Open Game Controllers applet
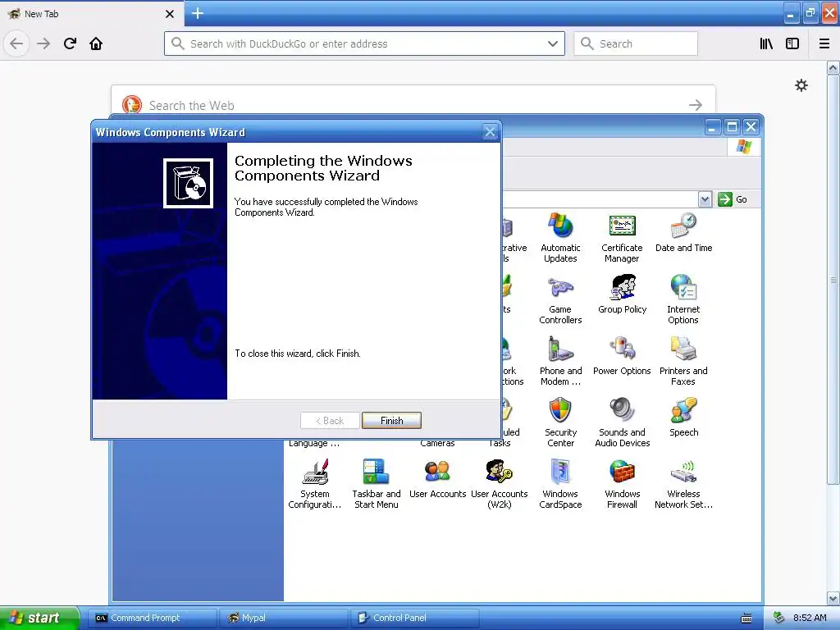Image resolution: width=840 pixels, height=630 pixels. click(x=560, y=299)
